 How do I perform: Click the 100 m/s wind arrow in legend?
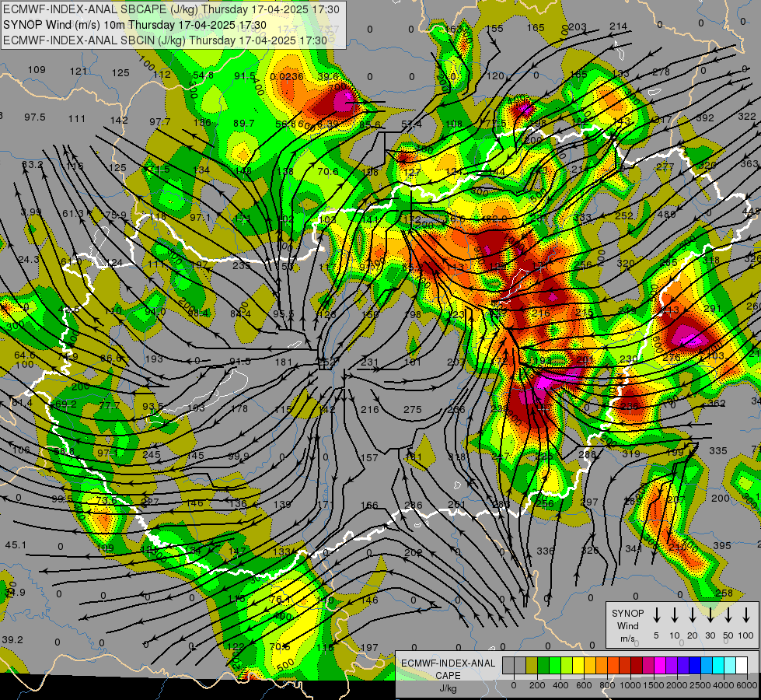click(746, 615)
